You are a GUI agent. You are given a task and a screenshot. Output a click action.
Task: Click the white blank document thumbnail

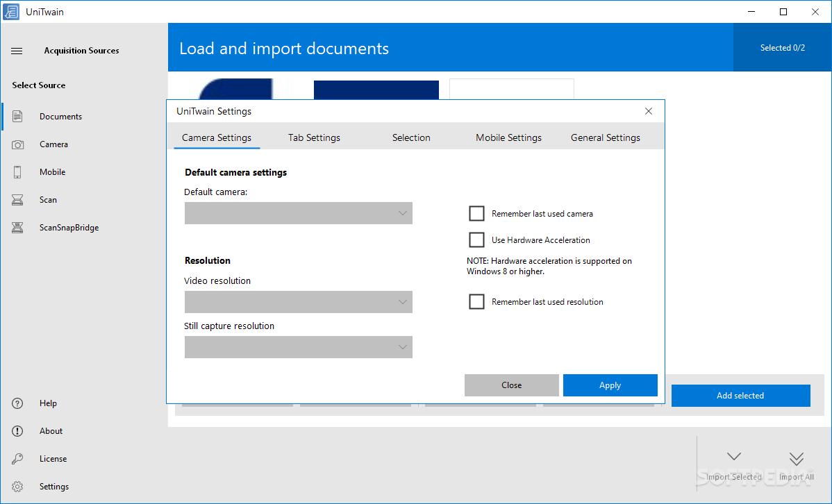(x=512, y=89)
